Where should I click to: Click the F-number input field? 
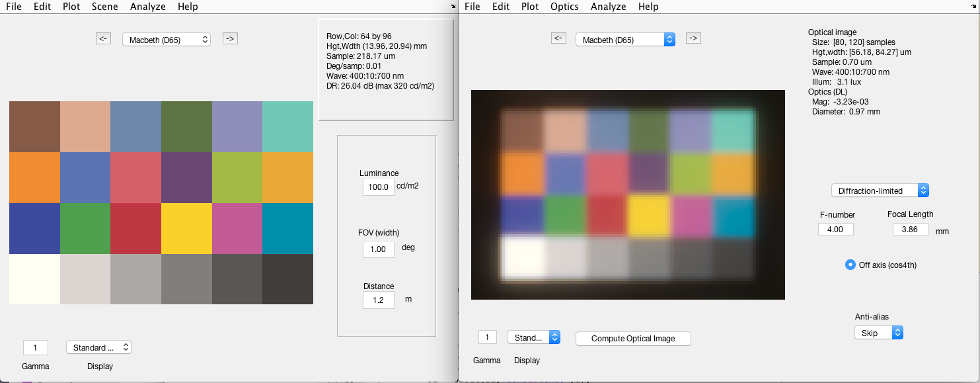(835, 229)
